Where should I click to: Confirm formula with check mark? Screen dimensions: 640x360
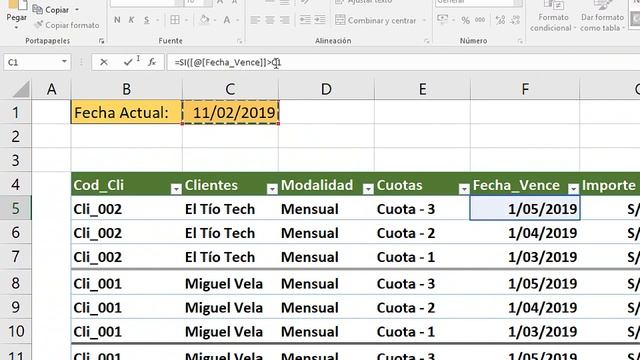click(x=128, y=62)
